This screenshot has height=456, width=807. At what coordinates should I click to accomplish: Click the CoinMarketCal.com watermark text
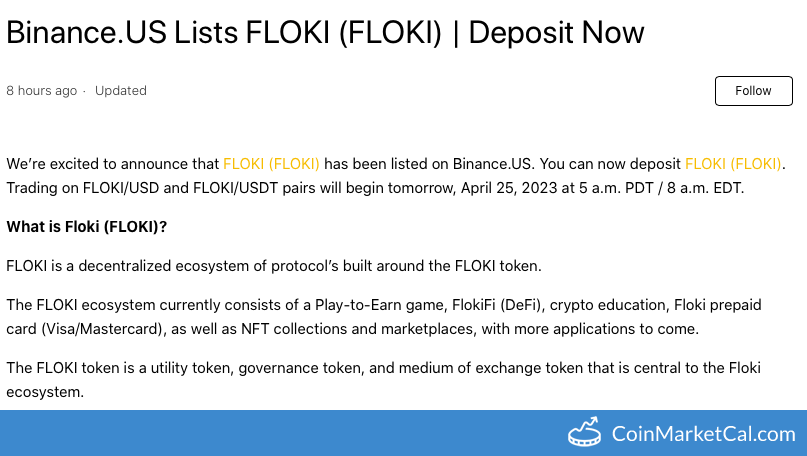pos(704,434)
